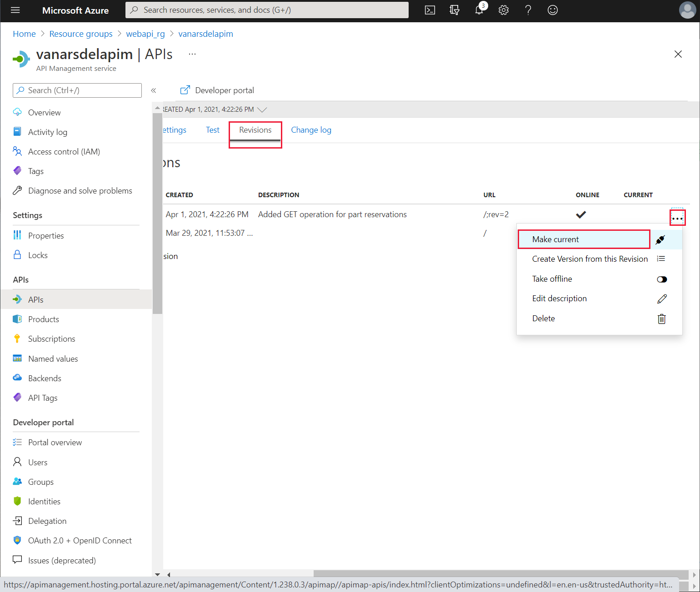Click the list icon beside Create Version
The image size is (700, 592).
pos(661,259)
